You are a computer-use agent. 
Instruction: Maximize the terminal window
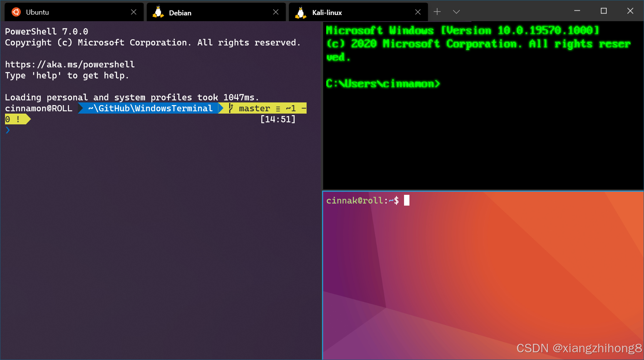604,11
